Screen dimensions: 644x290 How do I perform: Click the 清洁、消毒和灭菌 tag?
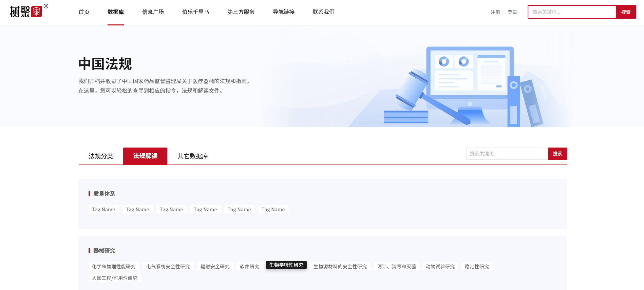pyautogui.click(x=396, y=267)
